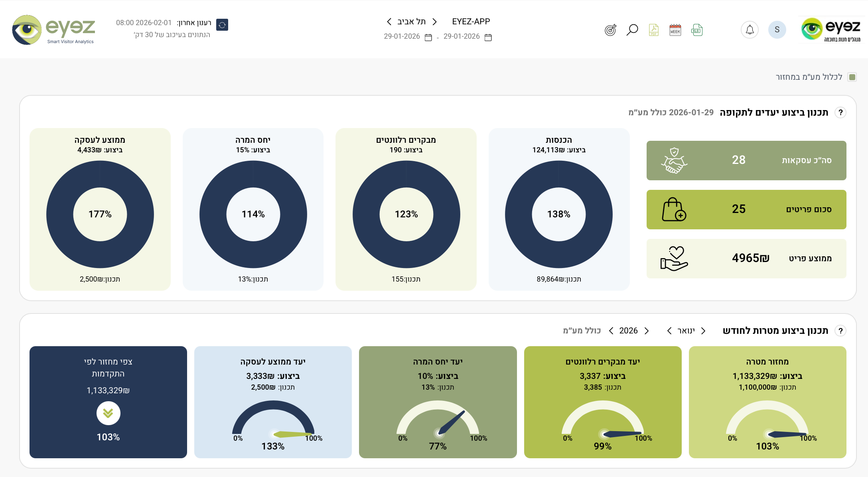Click the refresh data icon
The width and height of the screenshot is (868, 477).
pos(222,25)
